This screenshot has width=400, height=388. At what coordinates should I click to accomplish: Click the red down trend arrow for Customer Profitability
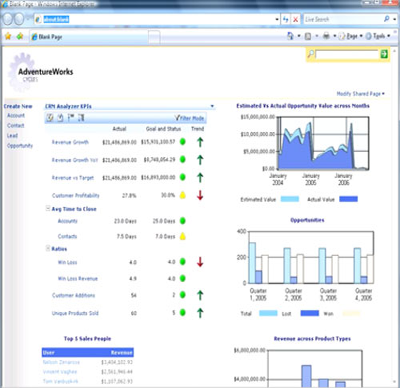pyautogui.click(x=200, y=195)
